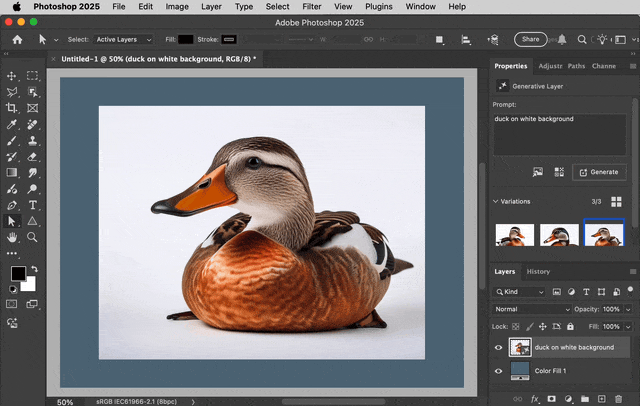The width and height of the screenshot is (640, 406).
Task: Switch to the History tab
Action: 538,272
